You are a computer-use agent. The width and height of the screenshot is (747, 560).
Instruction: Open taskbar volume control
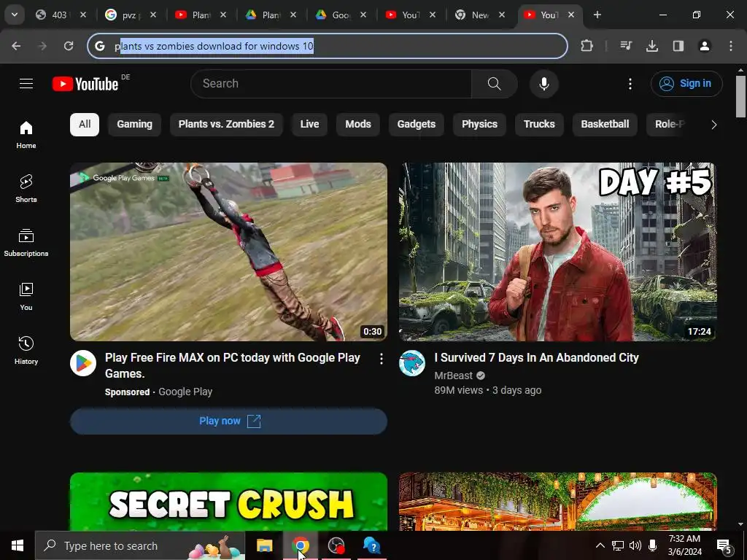click(x=635, y=545)
